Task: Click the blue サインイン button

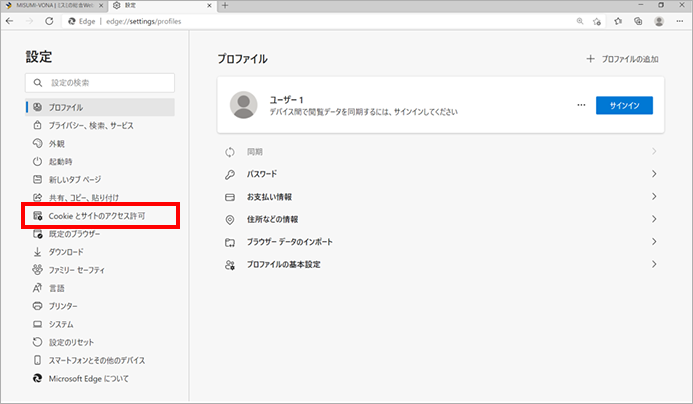Action: click(x=624, y=105)
